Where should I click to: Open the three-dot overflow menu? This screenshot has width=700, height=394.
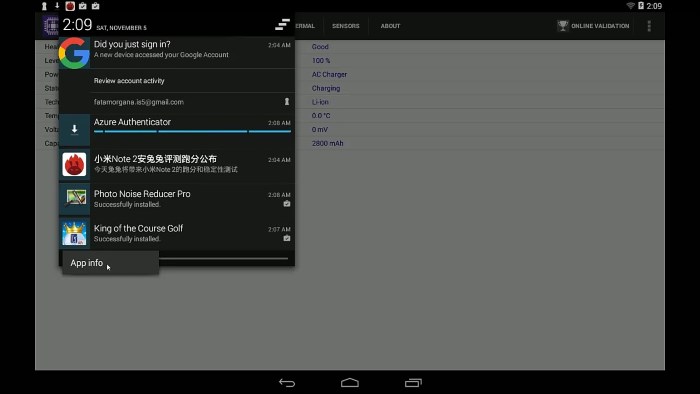pos(649,26)
